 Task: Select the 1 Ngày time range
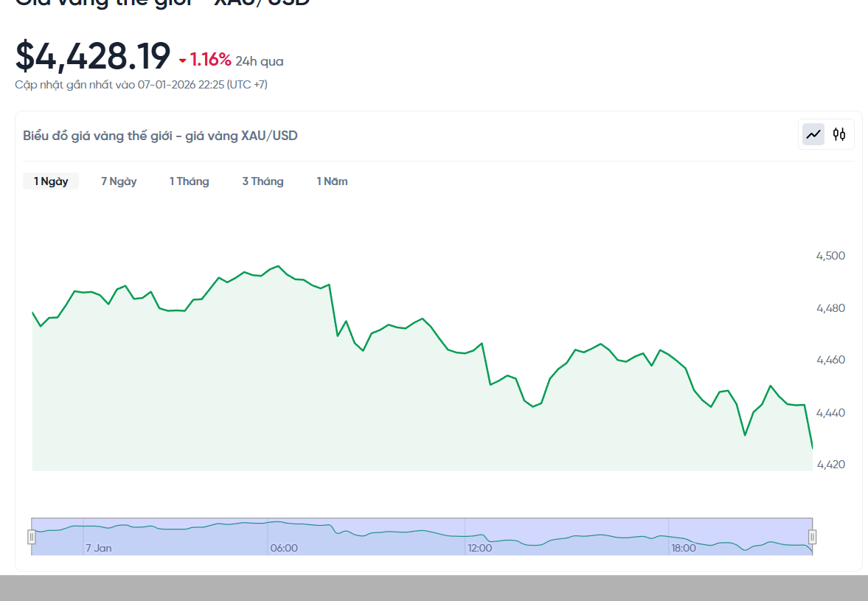click(51, 181)
